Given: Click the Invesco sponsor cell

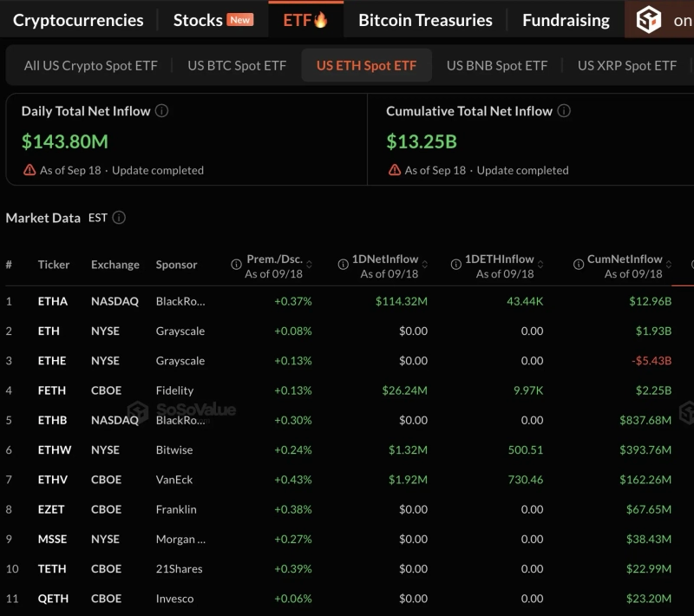Looking at the screenshot, I should pyautogui.click(x=174, y=599).
